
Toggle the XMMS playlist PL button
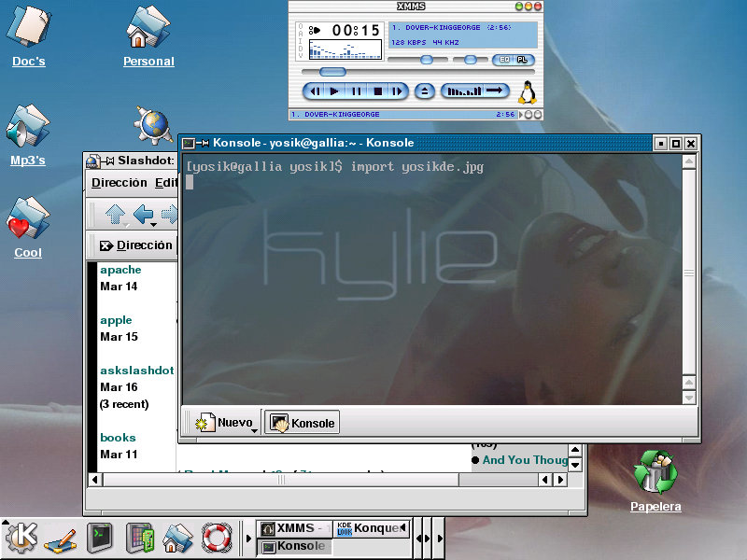pyautogui.click(x=522, y=60)
